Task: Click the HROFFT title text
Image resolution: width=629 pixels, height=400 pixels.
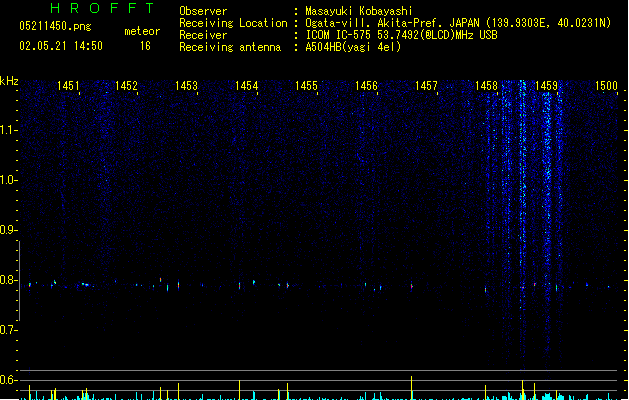Action: [x=103, y=8]
